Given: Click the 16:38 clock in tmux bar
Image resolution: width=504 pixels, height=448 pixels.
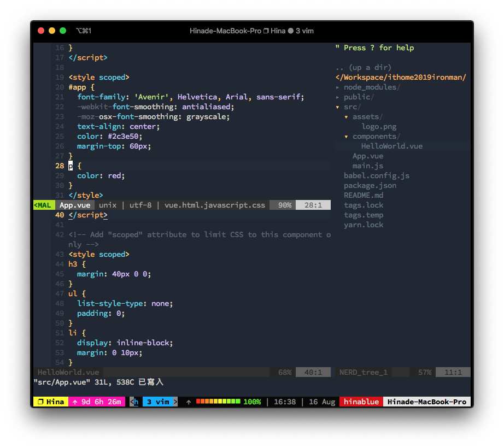Looking at the screenshot, I should pyautogui.click(x=285, y=402).
